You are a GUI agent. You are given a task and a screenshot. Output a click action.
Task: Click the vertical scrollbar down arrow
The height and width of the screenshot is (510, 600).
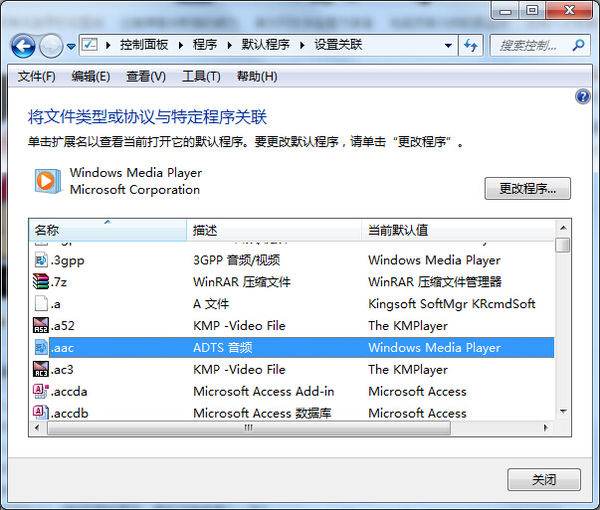pyautogui.click(x=563, y=412)
